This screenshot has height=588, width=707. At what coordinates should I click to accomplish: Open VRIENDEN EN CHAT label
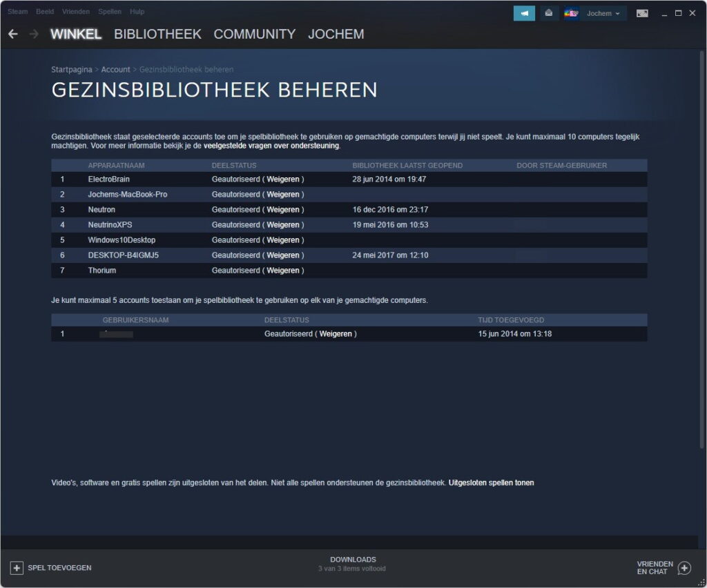tap(655, 568)
